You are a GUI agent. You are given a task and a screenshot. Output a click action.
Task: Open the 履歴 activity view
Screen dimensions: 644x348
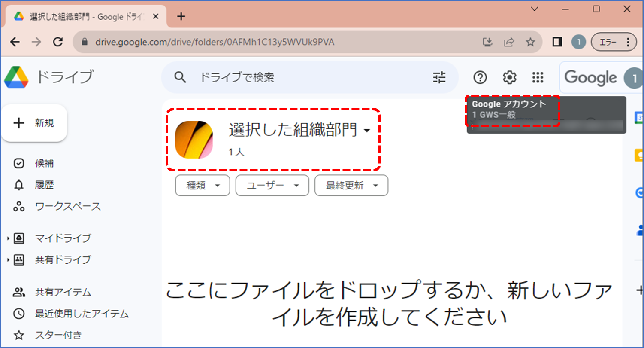[x=44, y=185]
